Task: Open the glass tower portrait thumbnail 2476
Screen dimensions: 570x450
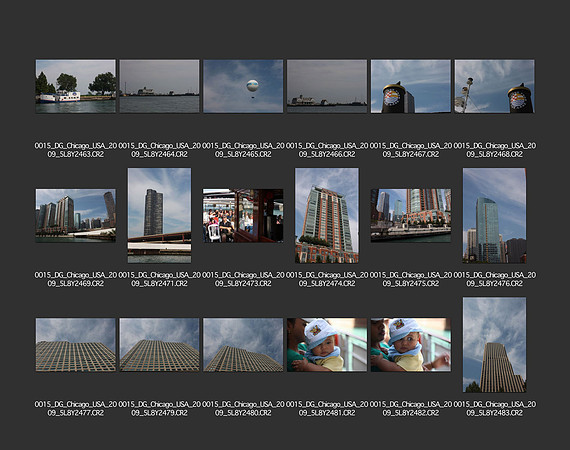Action: pyautogui.click(x=494, y=216)
